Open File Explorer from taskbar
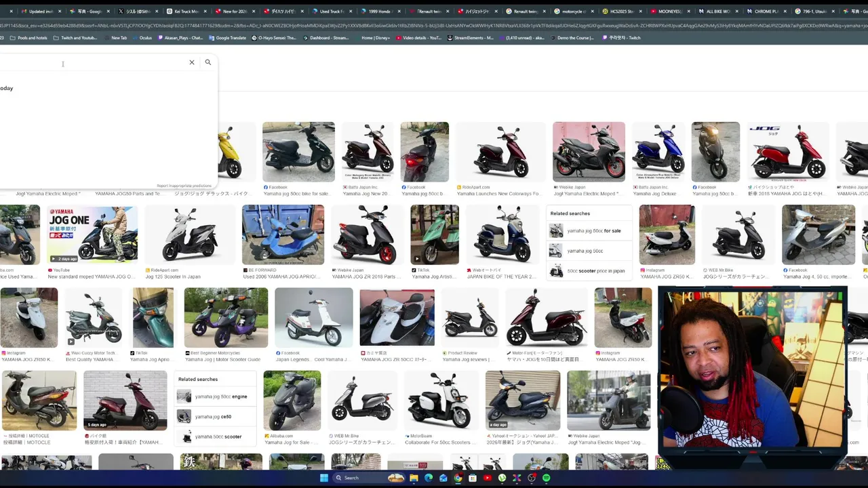 (414, 478)
